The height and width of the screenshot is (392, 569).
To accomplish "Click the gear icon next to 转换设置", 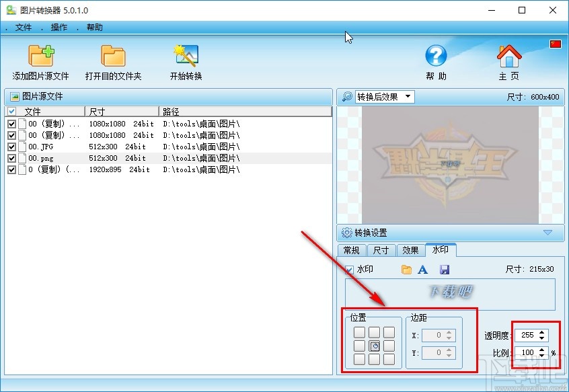I will coord(347,233).
